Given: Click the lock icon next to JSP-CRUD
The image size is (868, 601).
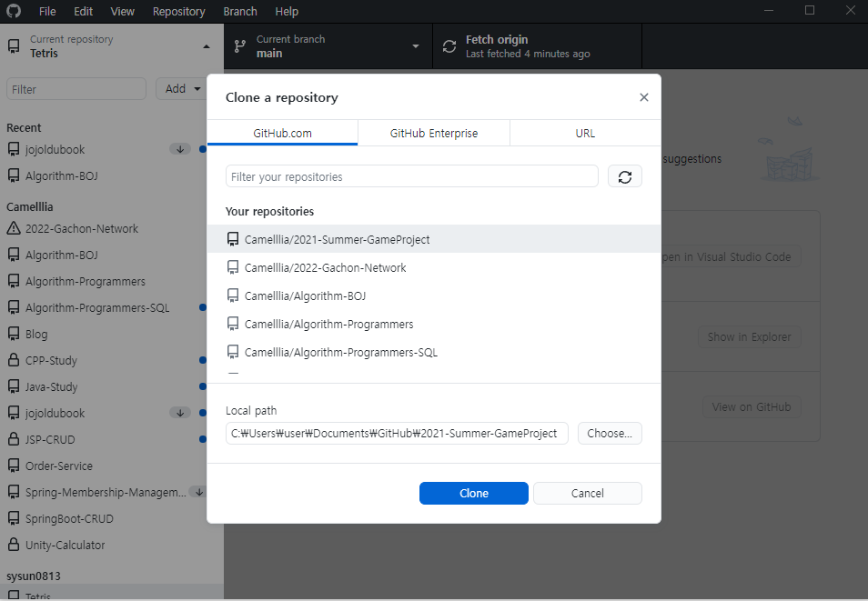Looking at the screenshot, I should [x=14, y=439].
